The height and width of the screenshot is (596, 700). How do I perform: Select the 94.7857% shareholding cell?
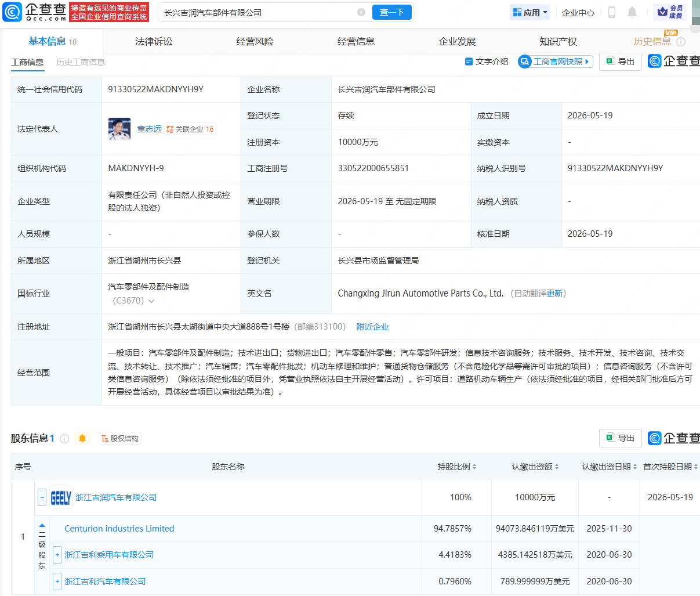pyautogui.click(x=452, y=529)
